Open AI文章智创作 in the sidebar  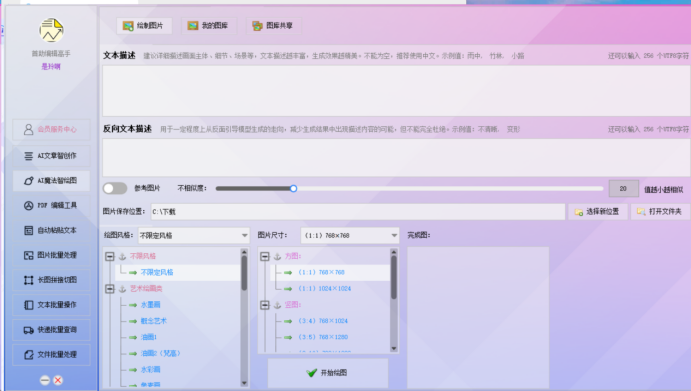click(x=51, y=156)
